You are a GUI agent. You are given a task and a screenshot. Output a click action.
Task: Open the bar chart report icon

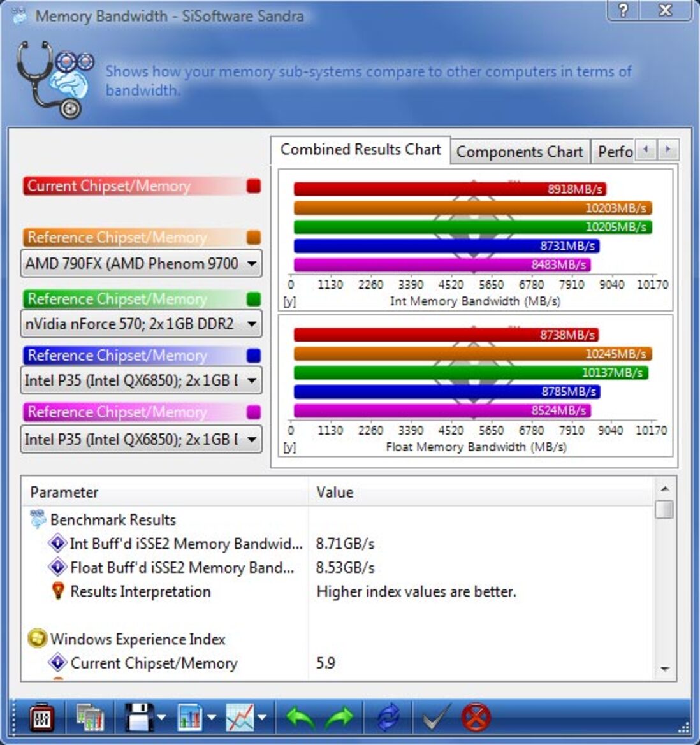click(189, 718)
